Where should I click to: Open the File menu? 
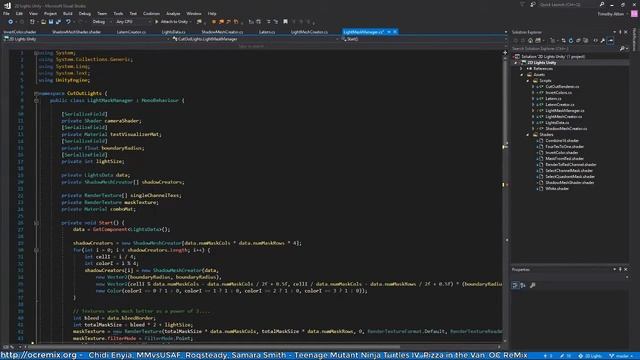6,13
